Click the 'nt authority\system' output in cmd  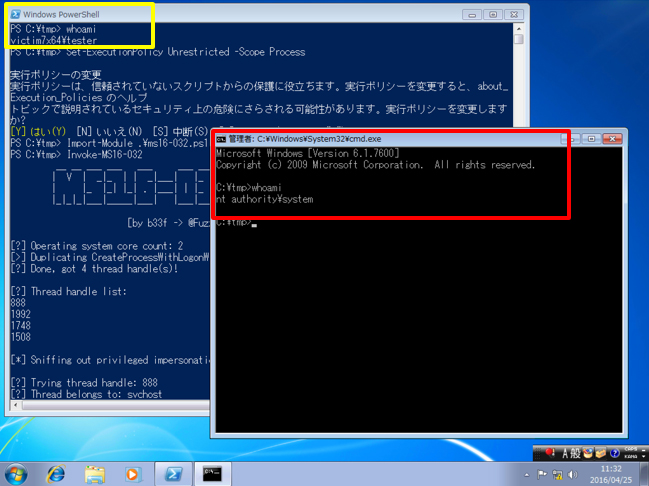click(x=264, y=200)
